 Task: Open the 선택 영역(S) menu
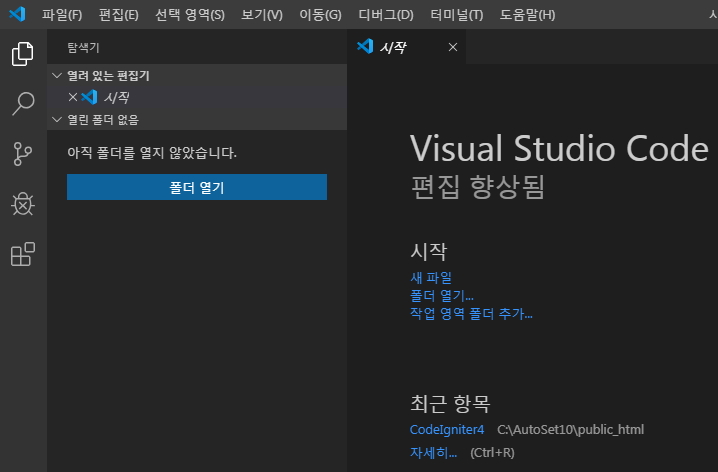click(190, 15)
